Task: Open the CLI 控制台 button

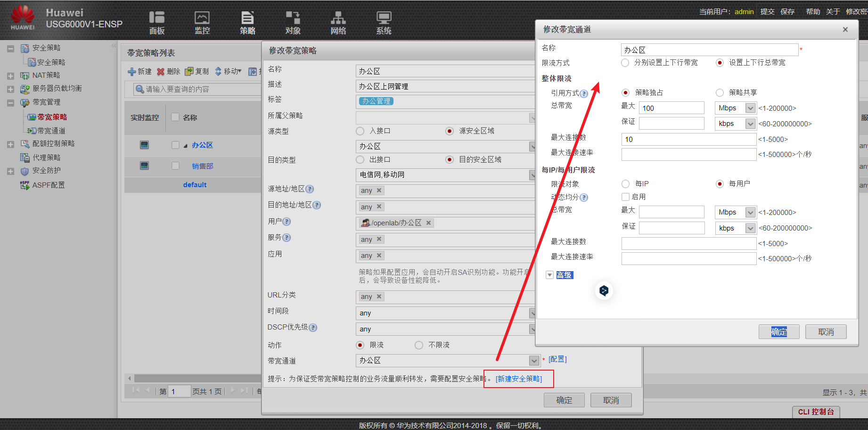Action: 816,412
